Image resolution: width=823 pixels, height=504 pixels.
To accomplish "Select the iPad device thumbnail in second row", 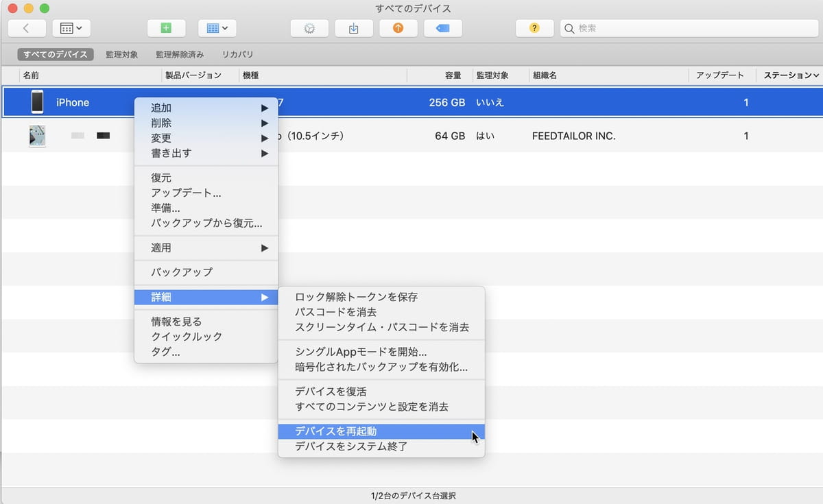I will coord(37,136).
